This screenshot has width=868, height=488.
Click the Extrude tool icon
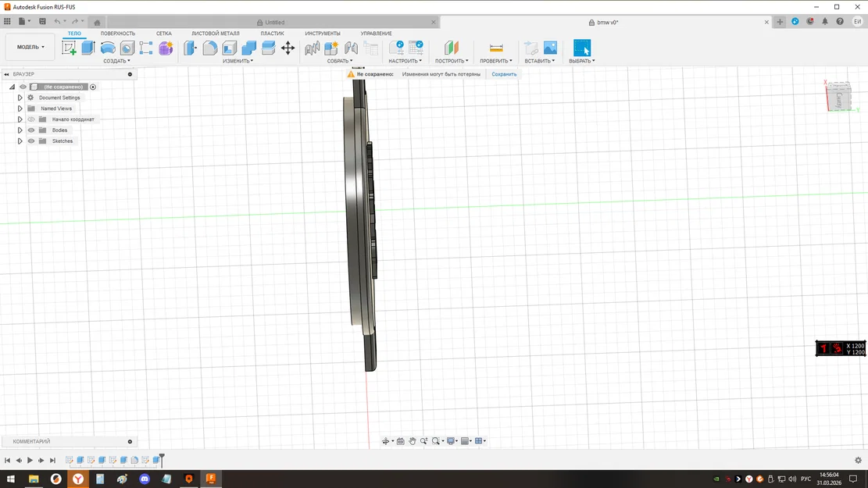pos(88,48)
